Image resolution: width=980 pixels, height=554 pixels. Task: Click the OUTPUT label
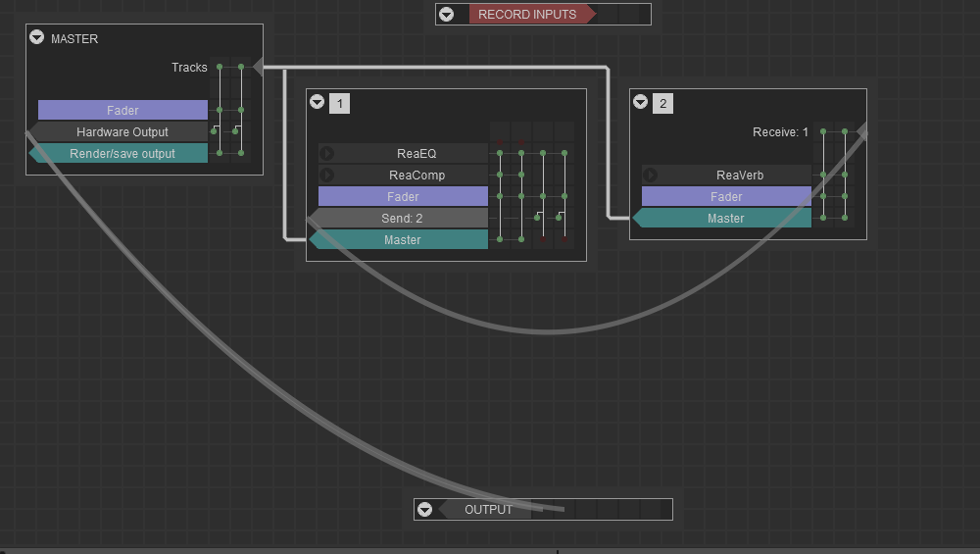(x=488, y=510)
